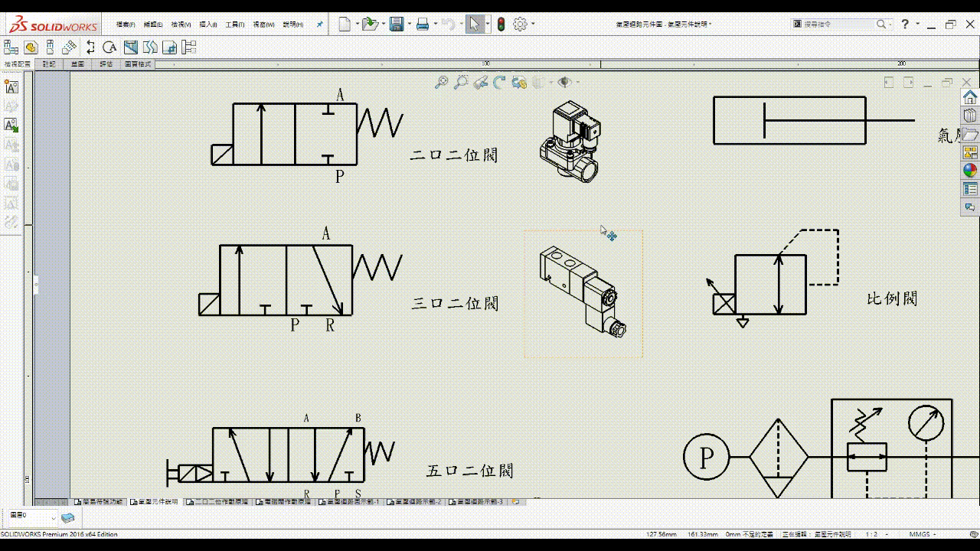Open File Explorer folder icon in task pane
This screenshot has width=980, height=551.
point(970,134)
